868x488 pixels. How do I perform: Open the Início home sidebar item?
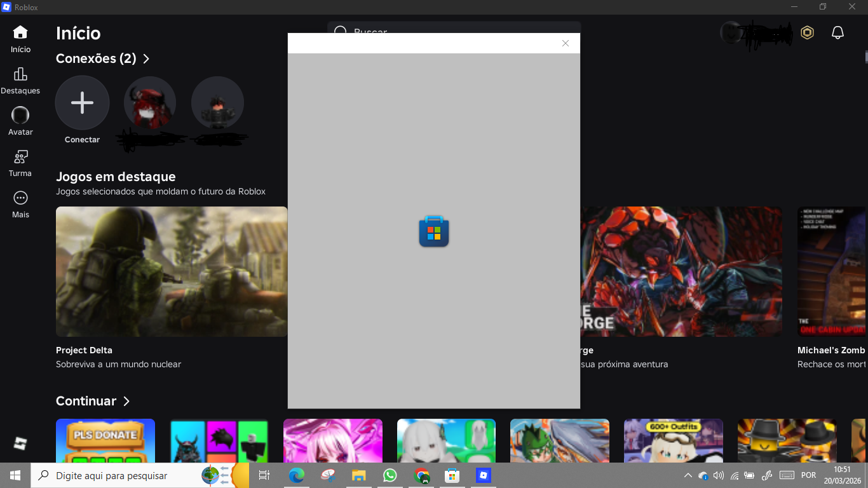[20, 39]
